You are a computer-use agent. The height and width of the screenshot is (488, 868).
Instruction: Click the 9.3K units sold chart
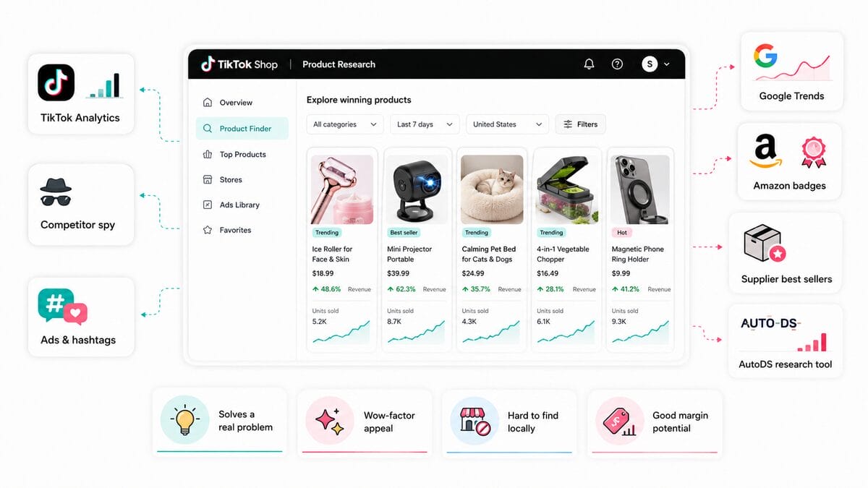click(x=641, y=333)
